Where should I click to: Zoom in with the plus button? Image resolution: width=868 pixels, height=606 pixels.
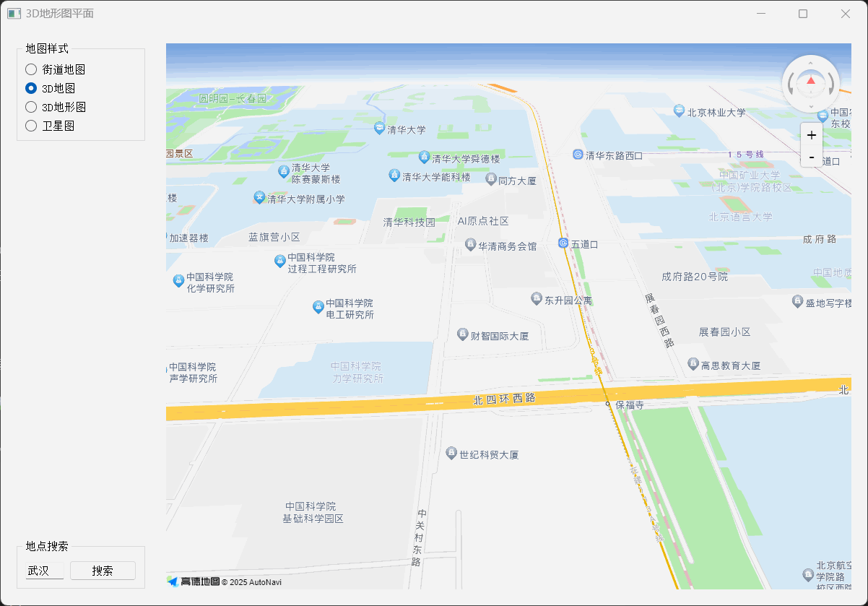click(x=812, y=135)
